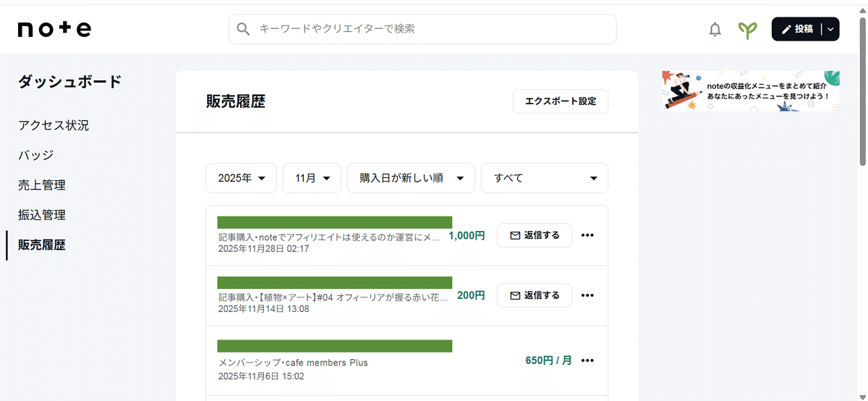This screenshot has width=868, height=401.
Task: Open the green sprout profile icon
Action: 747,30
